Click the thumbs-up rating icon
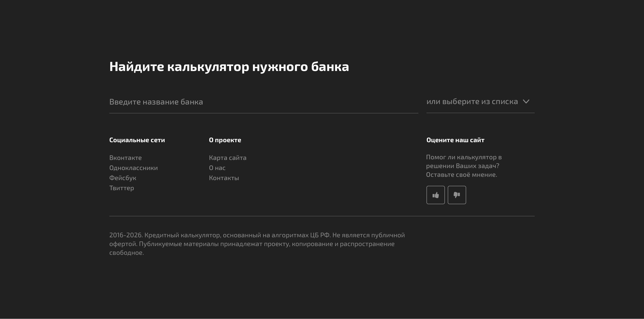The image size is (644, 319). point(435,195)
